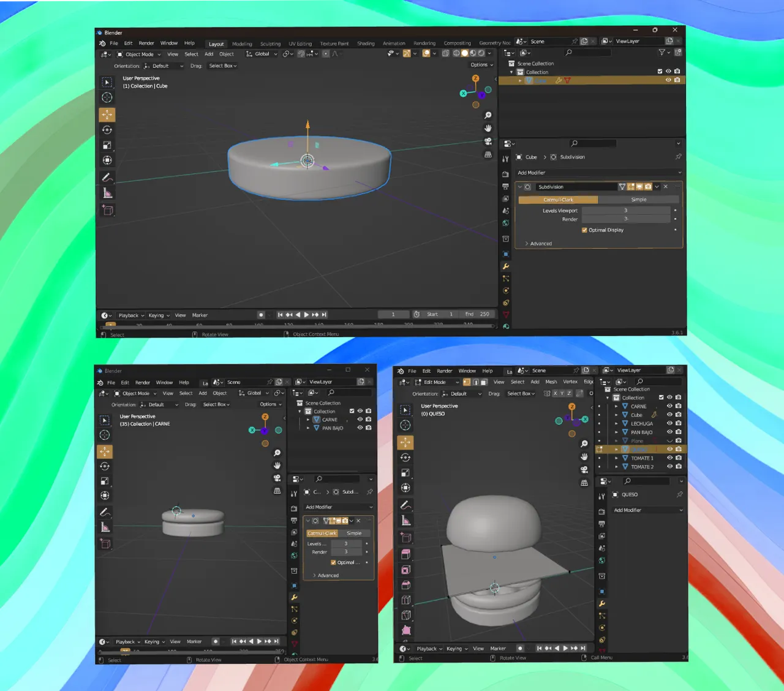Open Orientation Default dropdown in top window

[163, 66]
